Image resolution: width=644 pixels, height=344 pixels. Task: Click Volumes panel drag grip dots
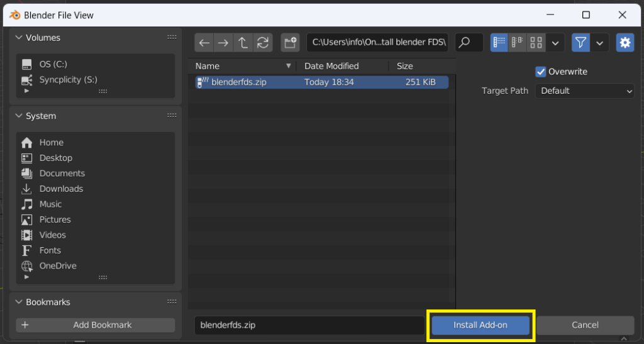coord(172,37)
